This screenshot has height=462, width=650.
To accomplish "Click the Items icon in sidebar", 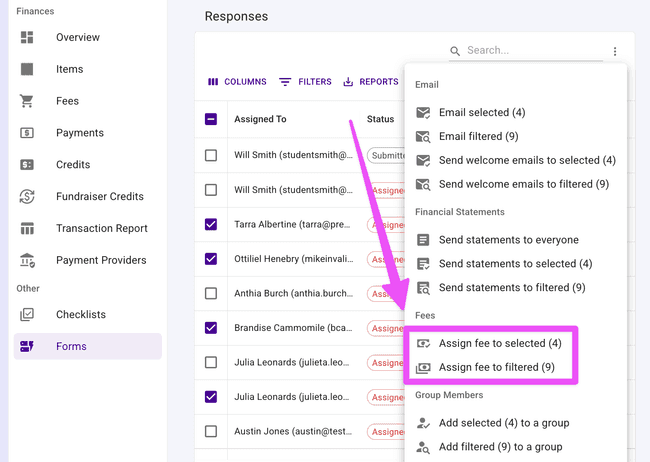I will [x=27, y=69].
